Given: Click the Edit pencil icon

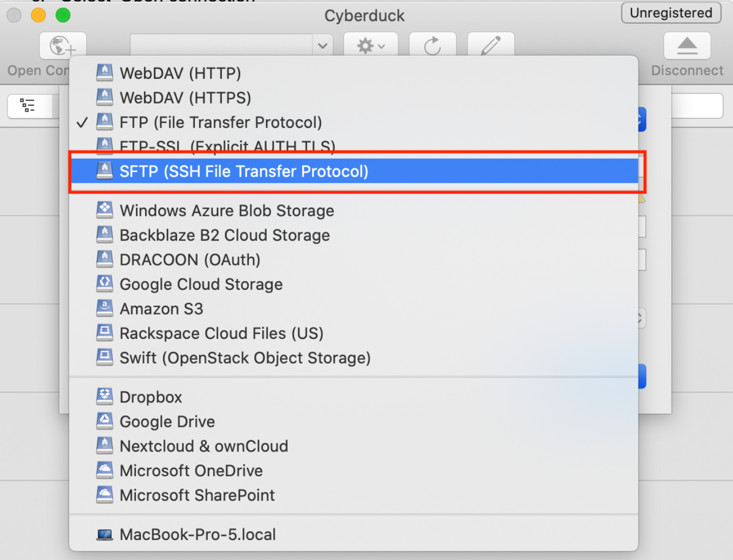Looking at the screenshot, I should click(x=491, y=46).
